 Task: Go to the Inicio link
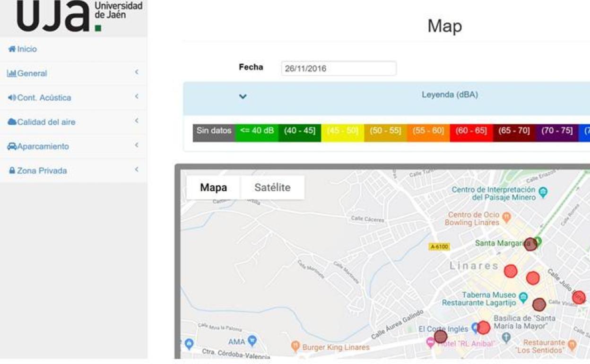click(x=27, y=49)
